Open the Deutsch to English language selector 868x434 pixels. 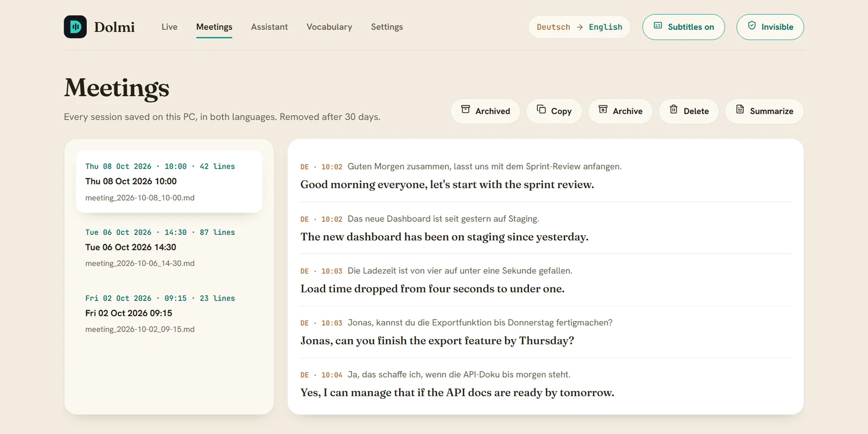(579, 27)
